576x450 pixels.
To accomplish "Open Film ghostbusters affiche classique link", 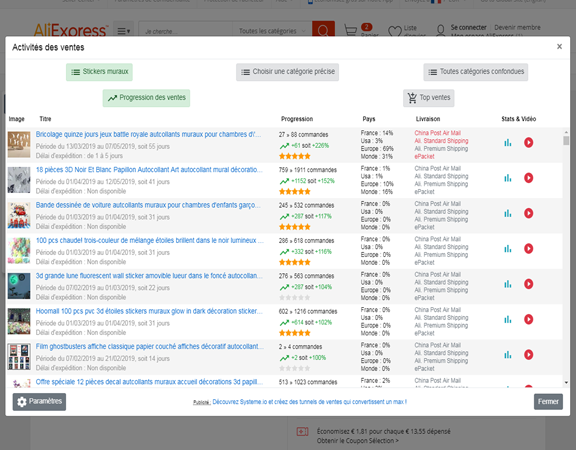I will pyautogui.click(x=150, y=346).
